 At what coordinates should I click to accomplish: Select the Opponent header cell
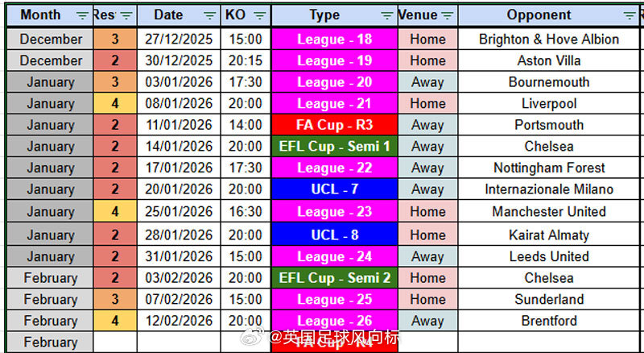point(548,15)
